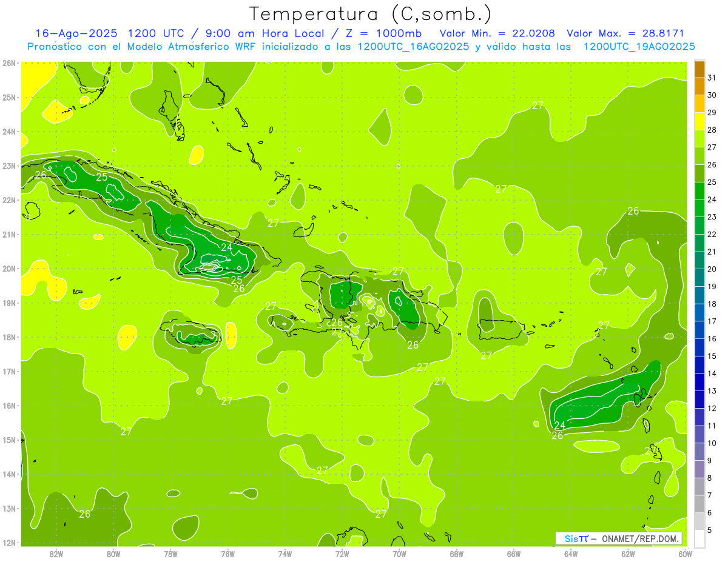Viewport: 728px width, 562px height.
Task: Click the 17N latitude axis label
Action: [x=8, y=371]
